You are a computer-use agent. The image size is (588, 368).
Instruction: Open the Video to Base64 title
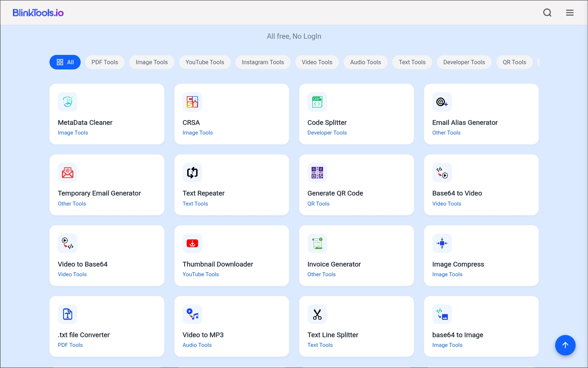tap(82, 264)
